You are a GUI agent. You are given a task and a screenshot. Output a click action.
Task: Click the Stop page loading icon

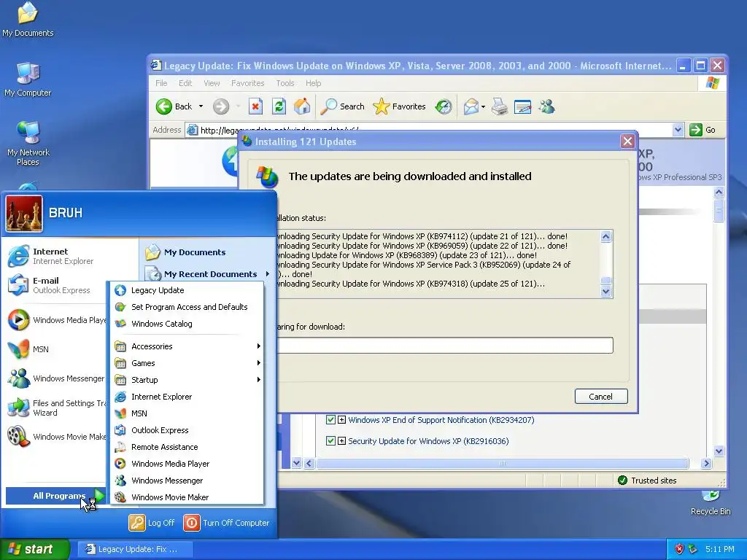256,106
